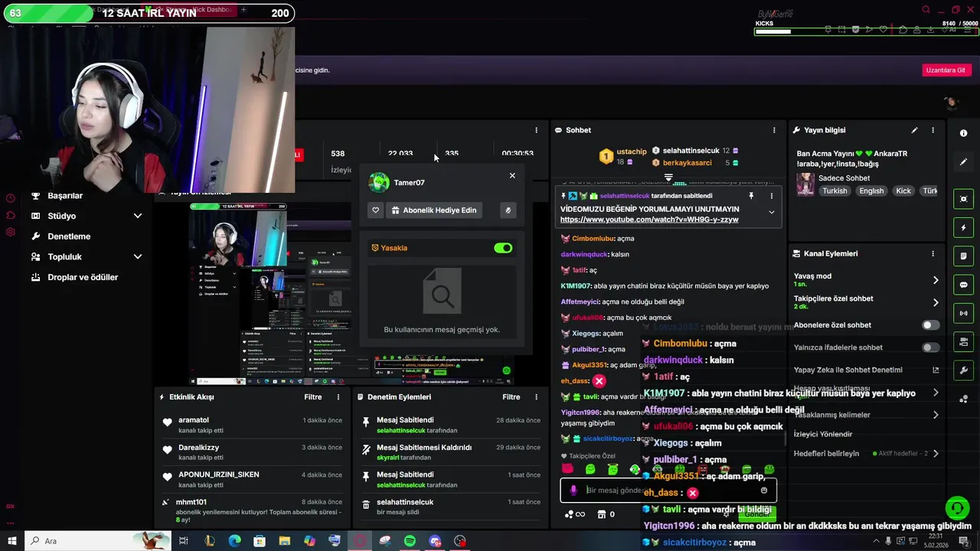Open Takipçilere özel sohbet settings arrow
The height and width of the screenshot is (551, 980).
[x=936, y=302]
